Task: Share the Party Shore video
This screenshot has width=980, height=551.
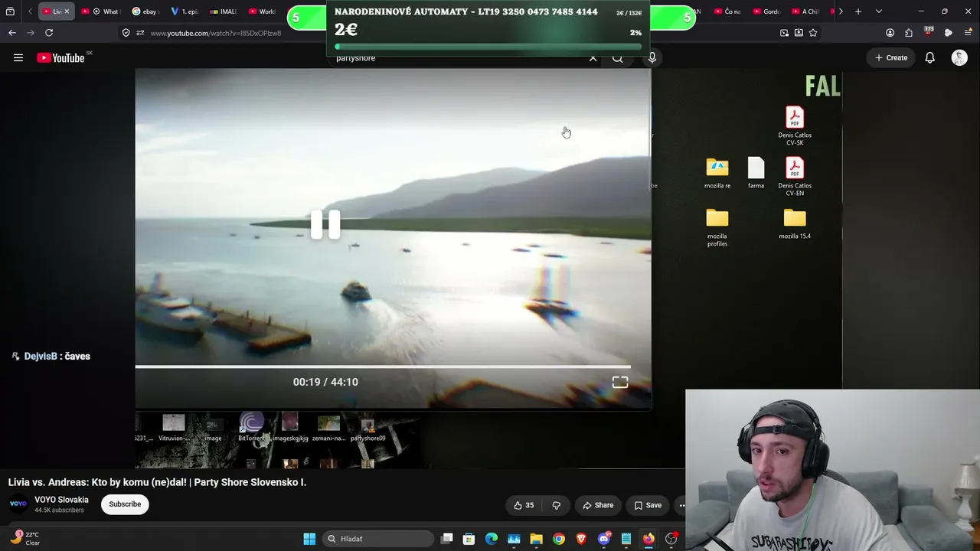Action: pos(598,505)
